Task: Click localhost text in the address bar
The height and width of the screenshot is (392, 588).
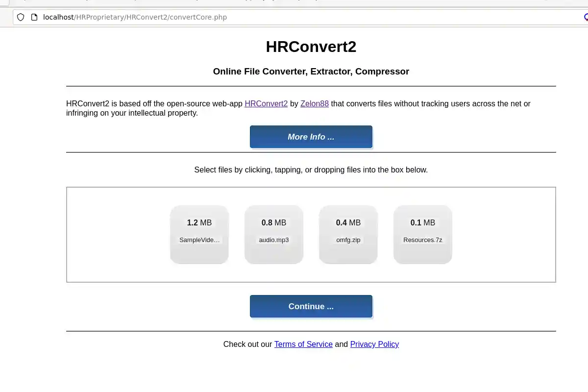Action: 58,17
